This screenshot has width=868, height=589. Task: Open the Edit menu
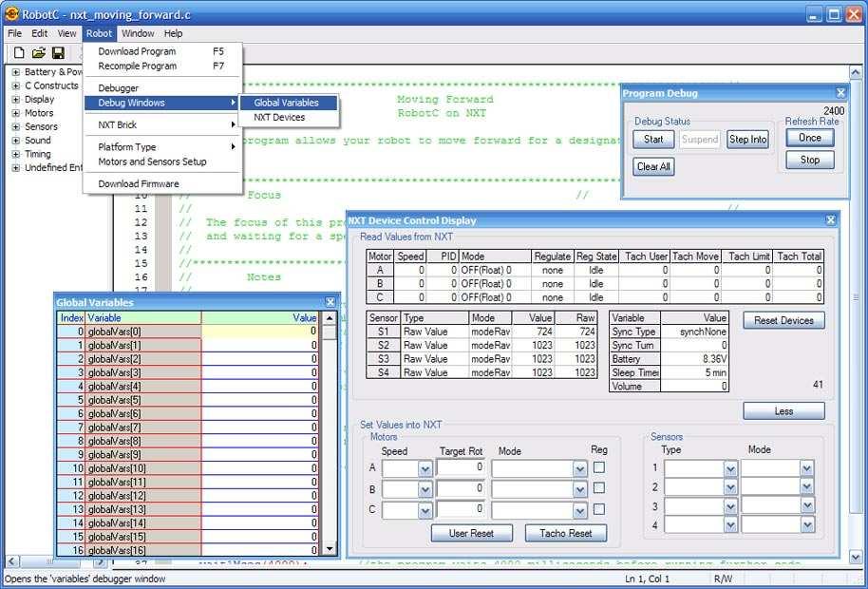pyautogui.click(x=39, y=33)
